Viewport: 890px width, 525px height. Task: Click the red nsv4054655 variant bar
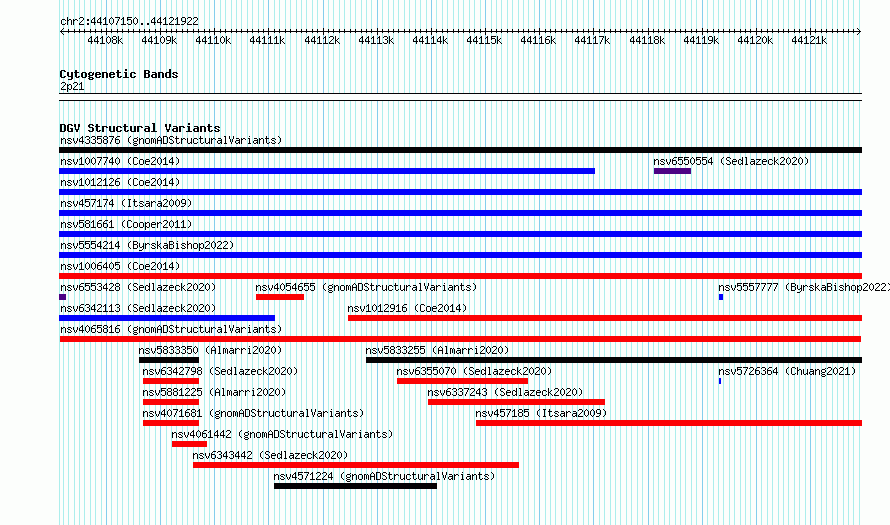pyautogui.click(x=280, y=297)
